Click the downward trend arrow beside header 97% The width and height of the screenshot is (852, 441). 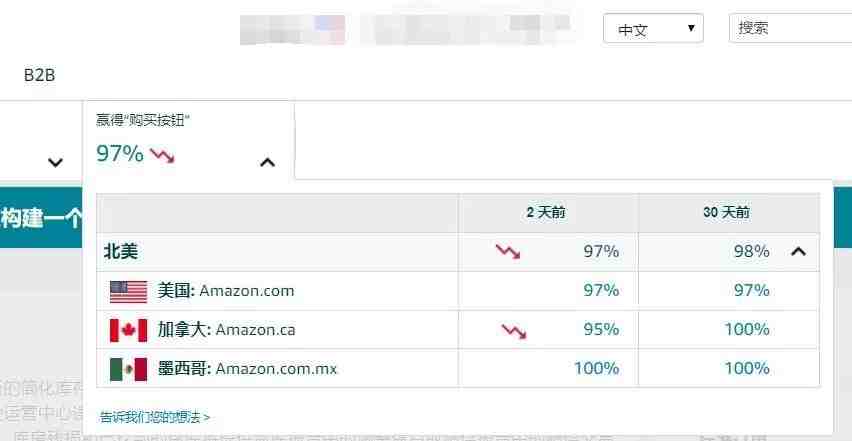162,156
